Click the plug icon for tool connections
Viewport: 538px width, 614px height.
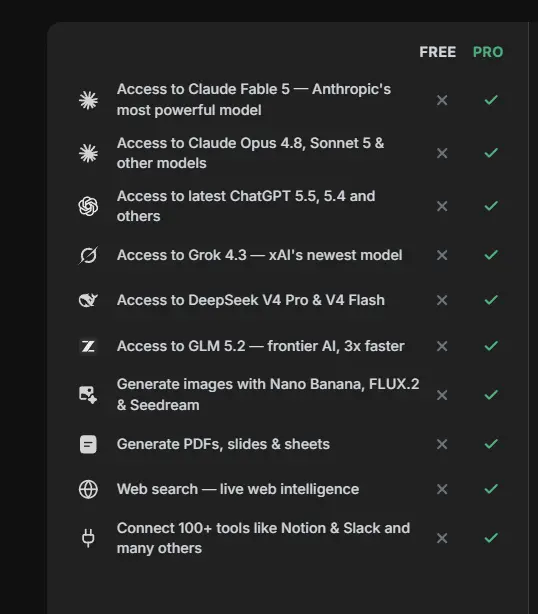88,538
